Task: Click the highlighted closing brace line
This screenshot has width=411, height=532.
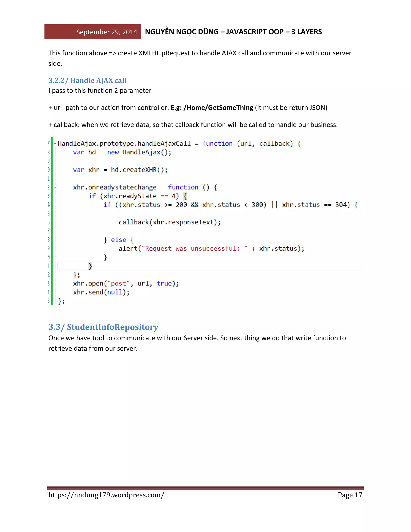Action: pos(90,266)
